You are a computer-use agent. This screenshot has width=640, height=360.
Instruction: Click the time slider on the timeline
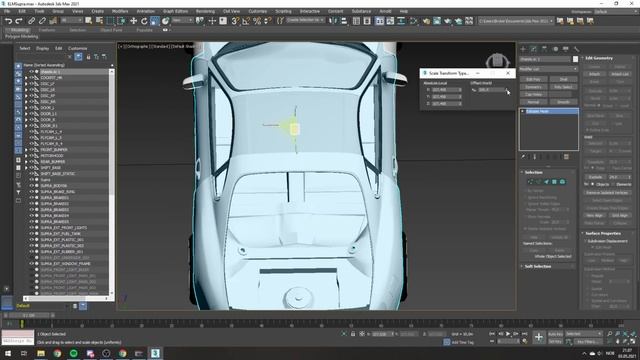29,316
